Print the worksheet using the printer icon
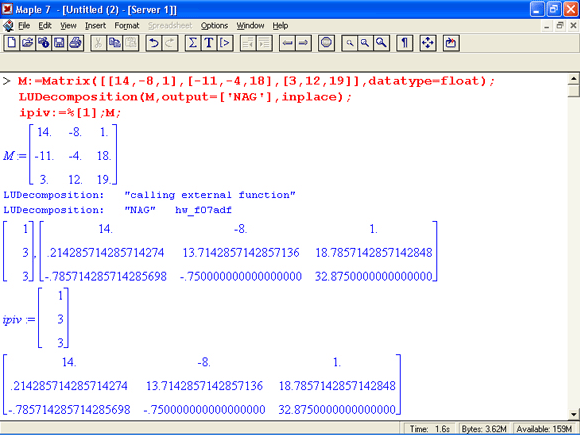 click(x=75, y=43)
